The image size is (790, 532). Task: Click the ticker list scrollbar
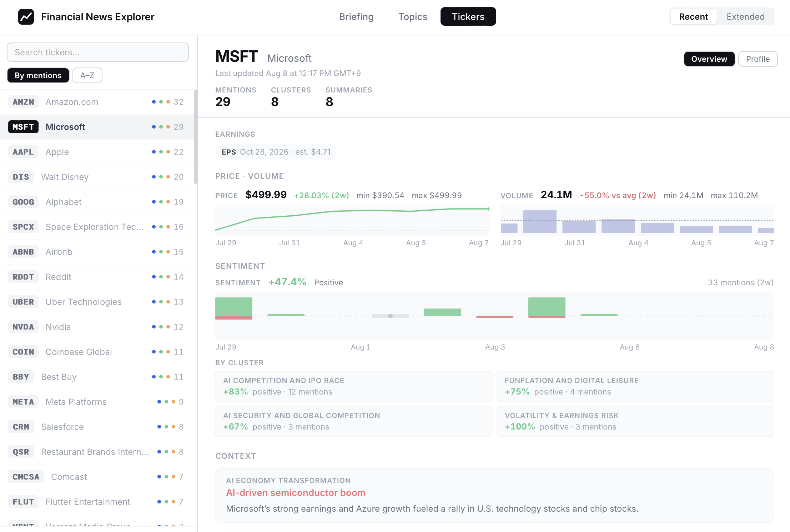(x=196, y=137)
